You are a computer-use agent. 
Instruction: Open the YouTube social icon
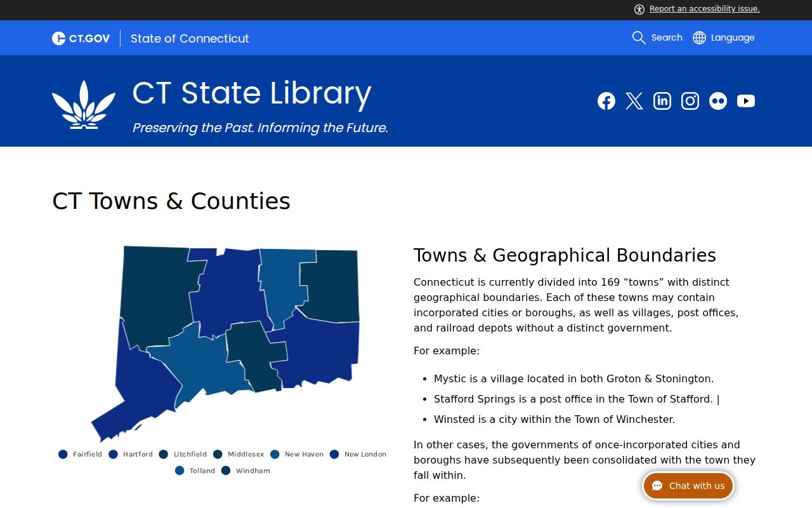pos(746,101)
